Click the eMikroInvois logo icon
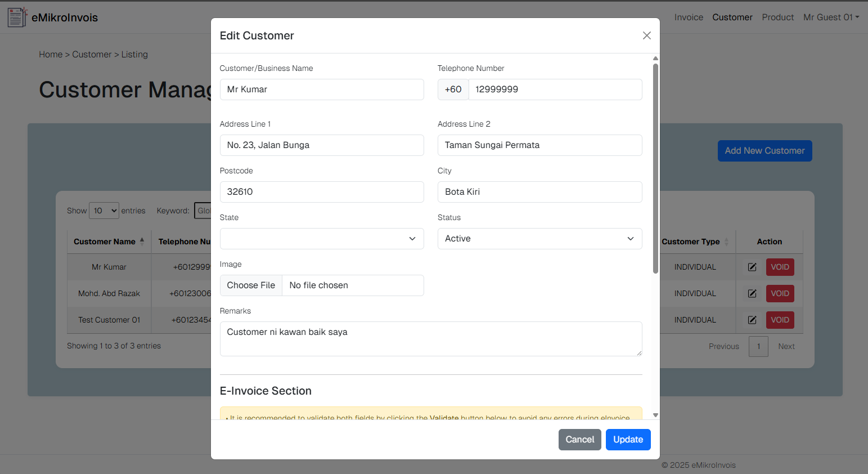 [x=16, y=17]
